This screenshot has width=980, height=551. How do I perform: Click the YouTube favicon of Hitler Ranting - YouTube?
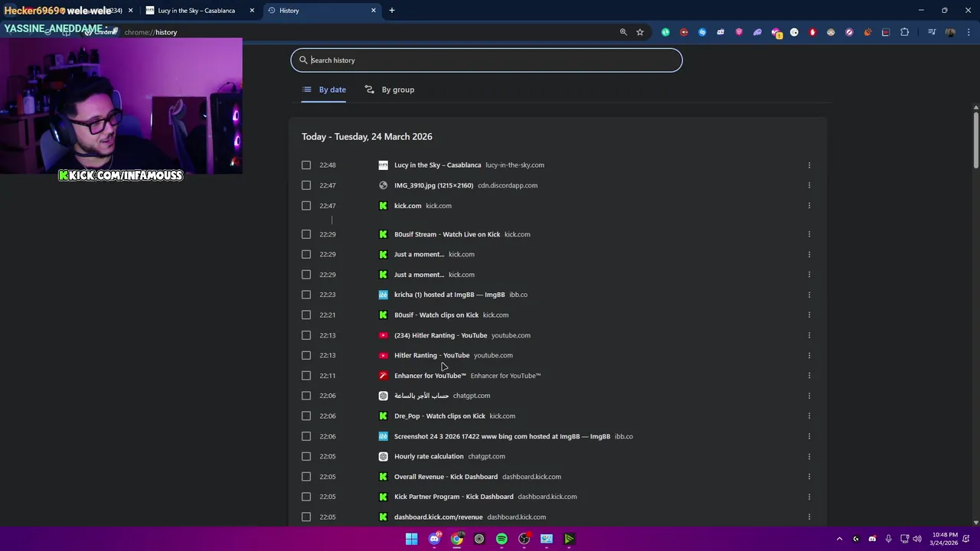384,355
